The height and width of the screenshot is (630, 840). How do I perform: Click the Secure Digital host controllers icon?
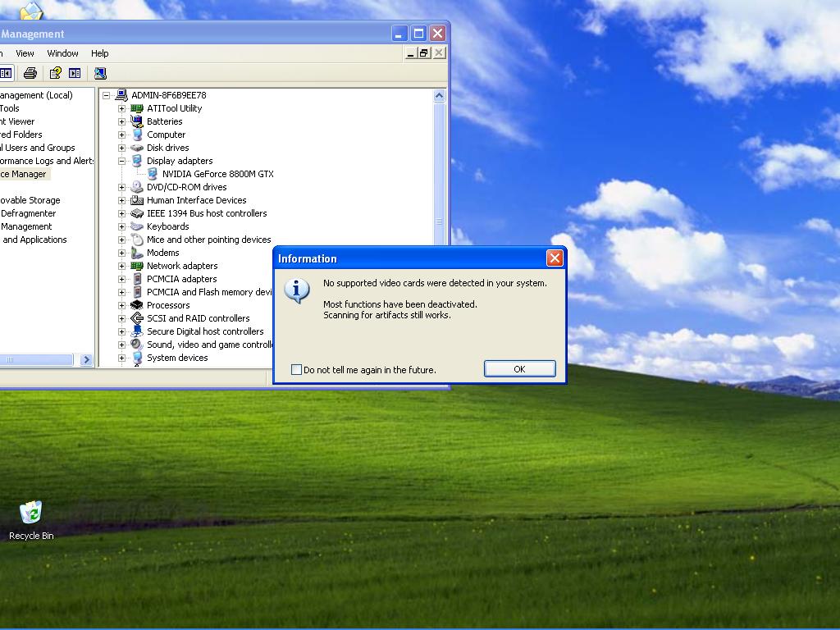137,331
